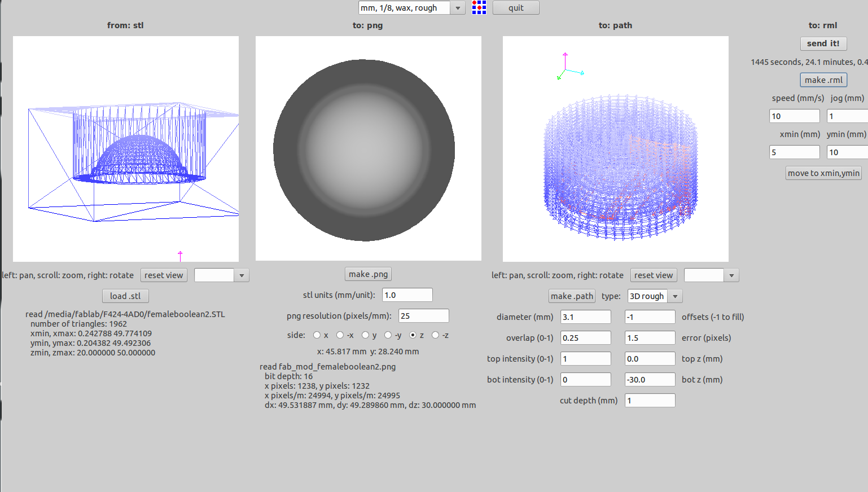This screenshot has width=868, height=492.
Task: Select the -y side radio button
Action: click(x=388, y=335)
